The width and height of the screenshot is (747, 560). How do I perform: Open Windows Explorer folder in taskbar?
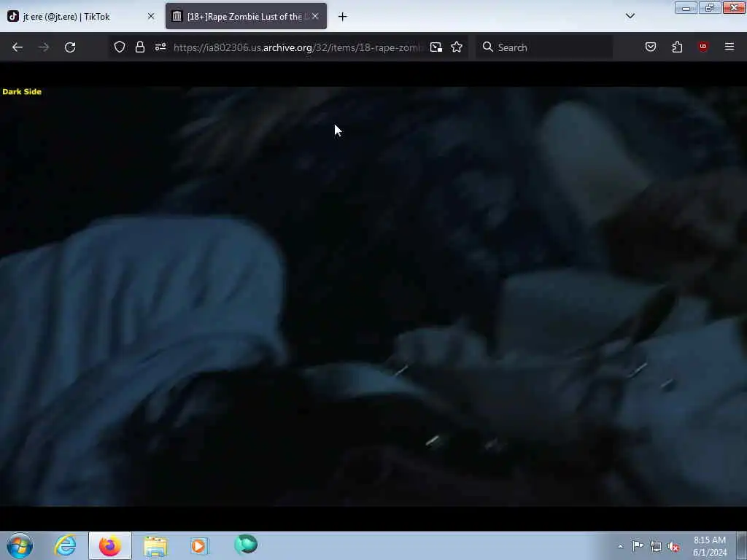coord(155,545)
